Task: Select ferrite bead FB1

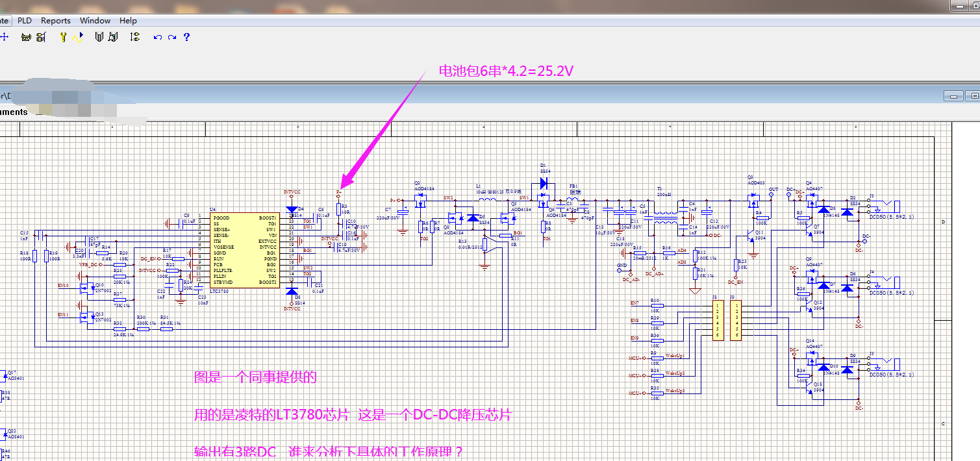Action: point(573,200)
